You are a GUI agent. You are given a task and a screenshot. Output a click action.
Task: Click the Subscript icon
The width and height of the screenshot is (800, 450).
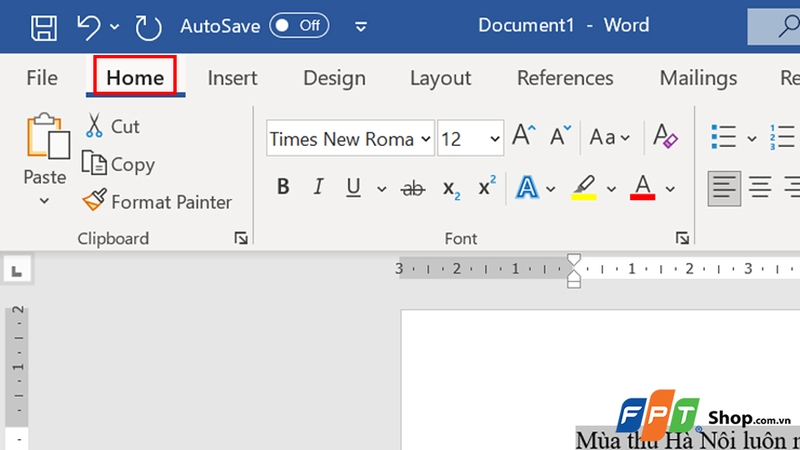pos(451,188)
